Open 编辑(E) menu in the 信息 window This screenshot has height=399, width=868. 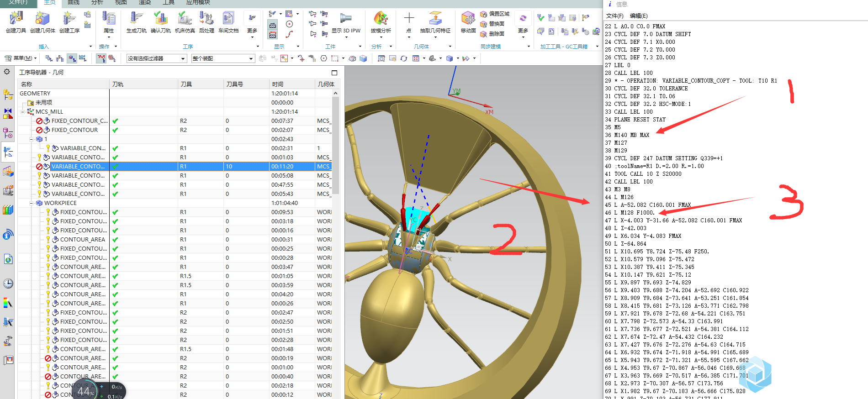pyautogui.click(x=639, y=16)
